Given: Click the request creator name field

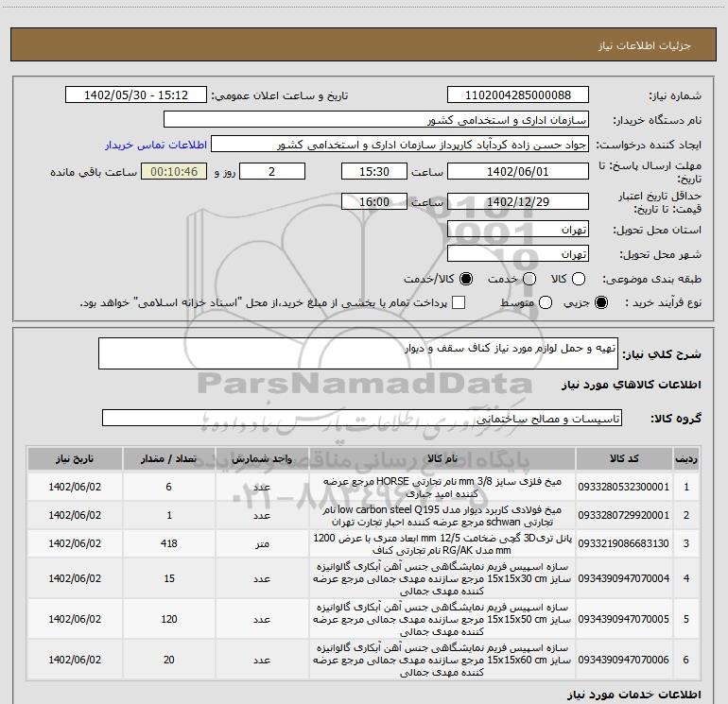Looking at the screenshot, I should click(400, 144).
